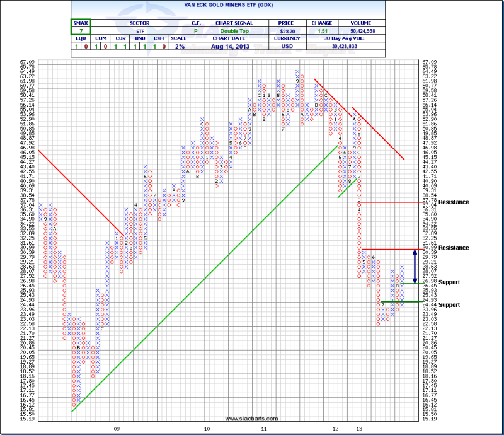The image size is (504, 435).
Task: Click the EQU column header
Action: 75,38
